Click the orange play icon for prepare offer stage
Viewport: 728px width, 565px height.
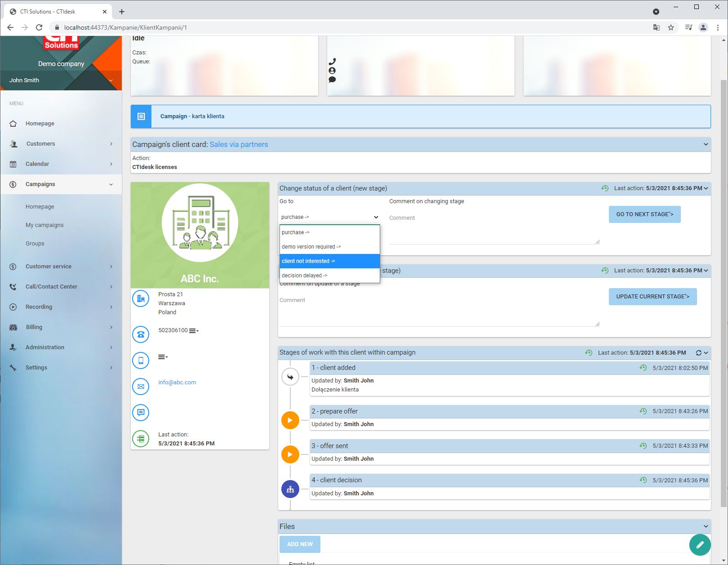(290, 420)
